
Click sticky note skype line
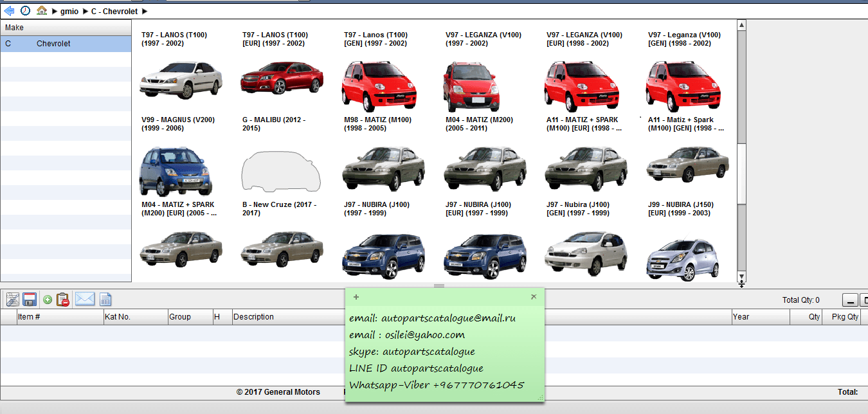(x=412, y=352)
